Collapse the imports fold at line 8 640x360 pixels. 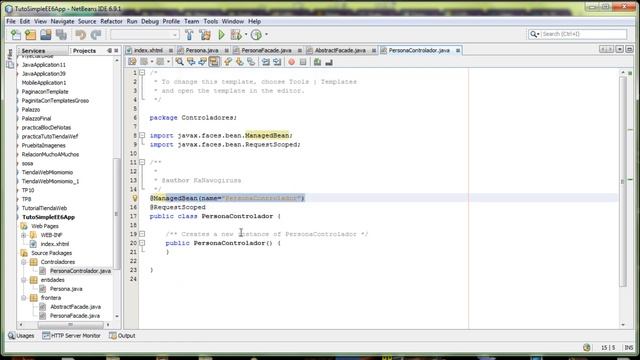pyautogui.click(x=142, y=136)
